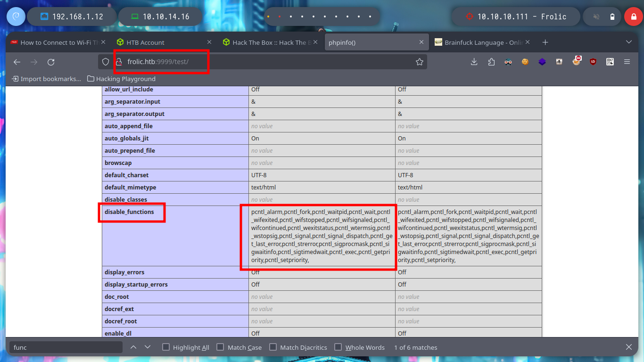This screenshot has width=644, height=362.
Task: Go back to the previous page
Action: click(17, 62)
